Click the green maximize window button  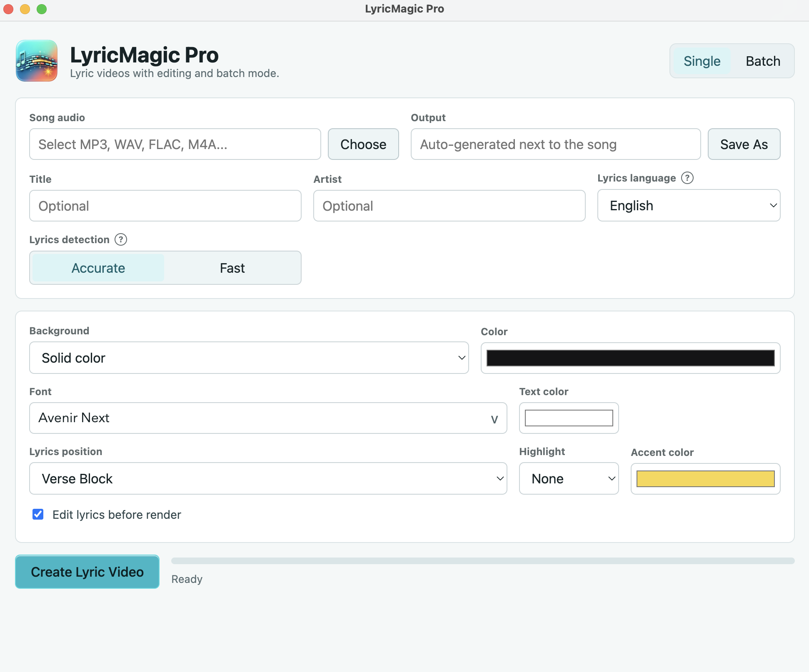tap(42, 9)
